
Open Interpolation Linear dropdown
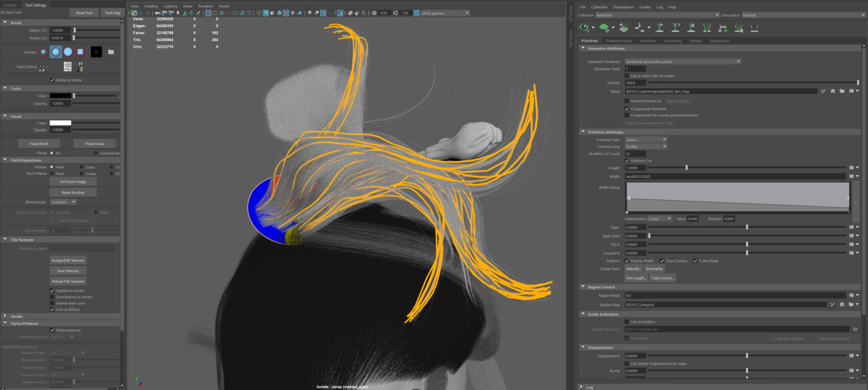[x=660, y=219]
